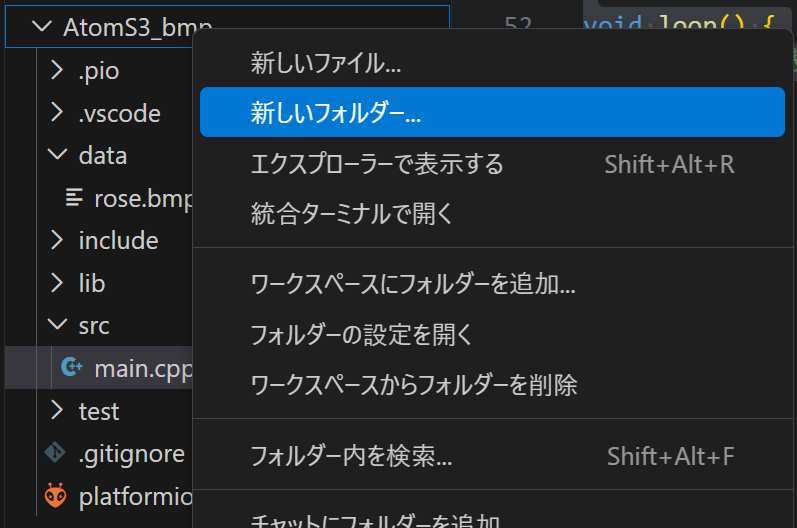Click エクスプローラーで表示する menu item

coord(377,164)
